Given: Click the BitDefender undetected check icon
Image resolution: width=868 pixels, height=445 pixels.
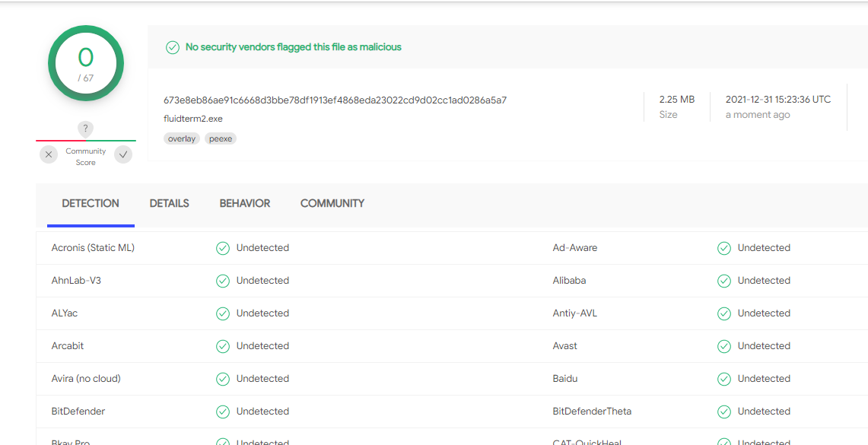Looking at the screenshot, I should pyautogui.click(x=223, y=412).
